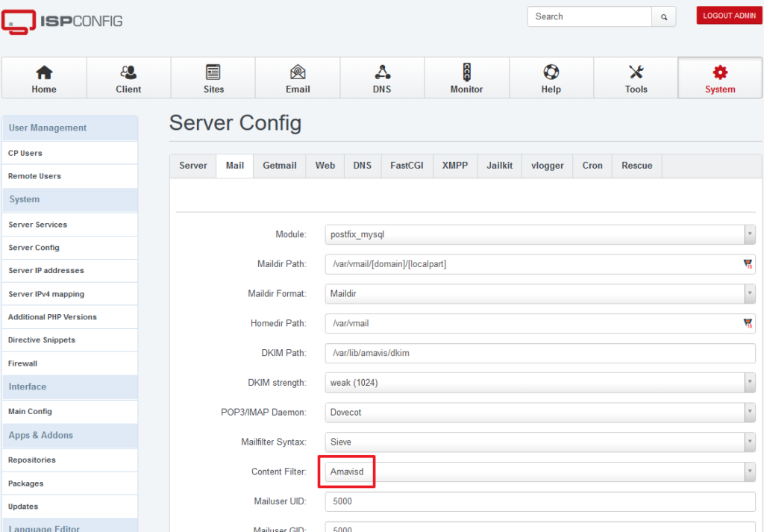Click the Mailuser UID field
Screen dimensions: 764x532
point(540,501)
